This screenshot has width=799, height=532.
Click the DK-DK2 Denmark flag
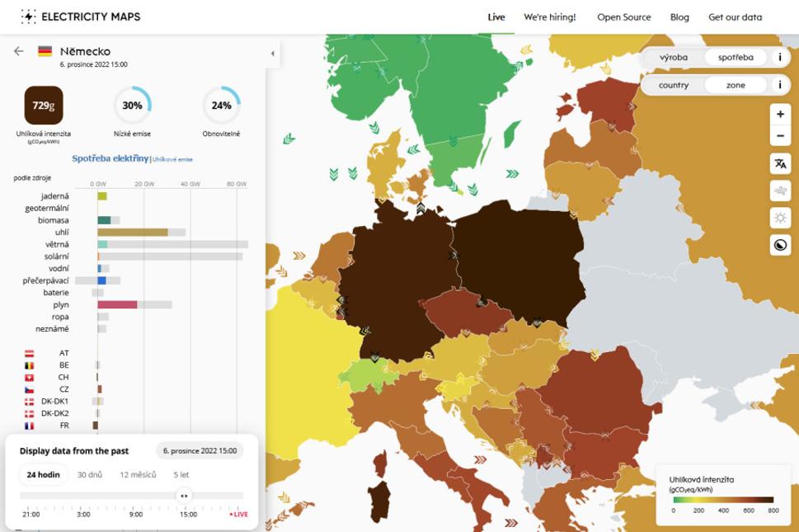coord(30,414)
